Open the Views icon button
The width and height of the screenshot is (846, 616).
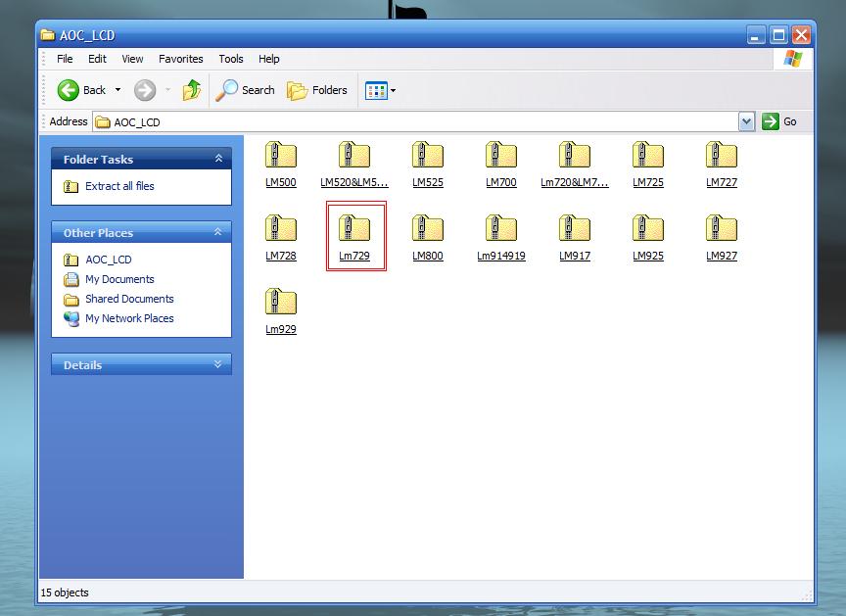(x=376, y=91)
